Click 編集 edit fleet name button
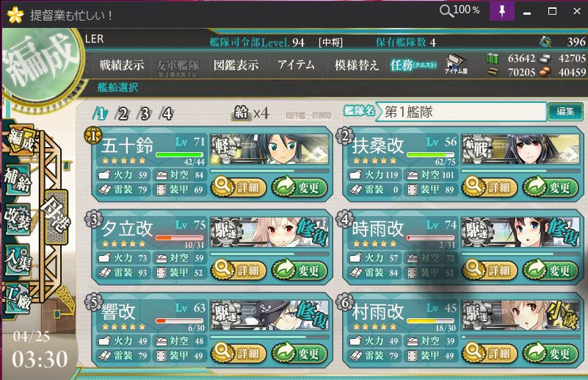The image size is (588, 380). tap(565, 112)
